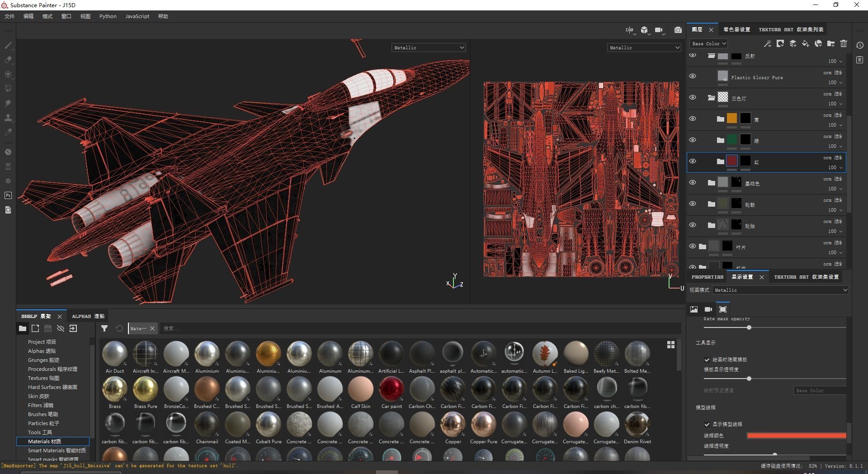Screen dimensions: 868x474
Task: Select the Procedurals 程序纹理 shelf category
Action: [x=52, y=369]
